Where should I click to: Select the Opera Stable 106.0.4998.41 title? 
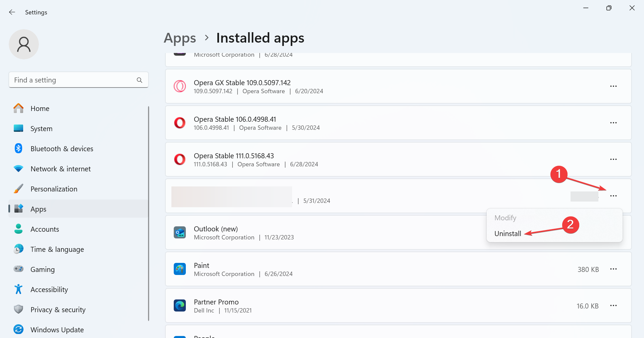coord(235,119)
